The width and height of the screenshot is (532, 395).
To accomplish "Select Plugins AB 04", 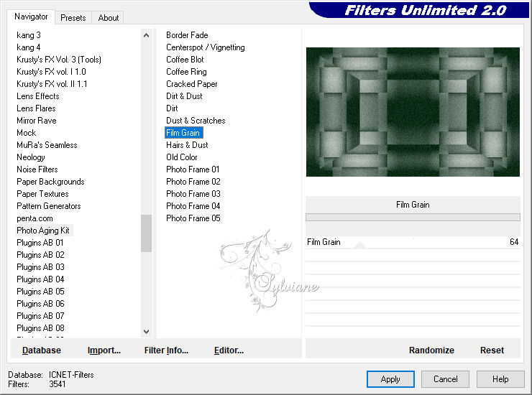I will click(x=40, y=279).
